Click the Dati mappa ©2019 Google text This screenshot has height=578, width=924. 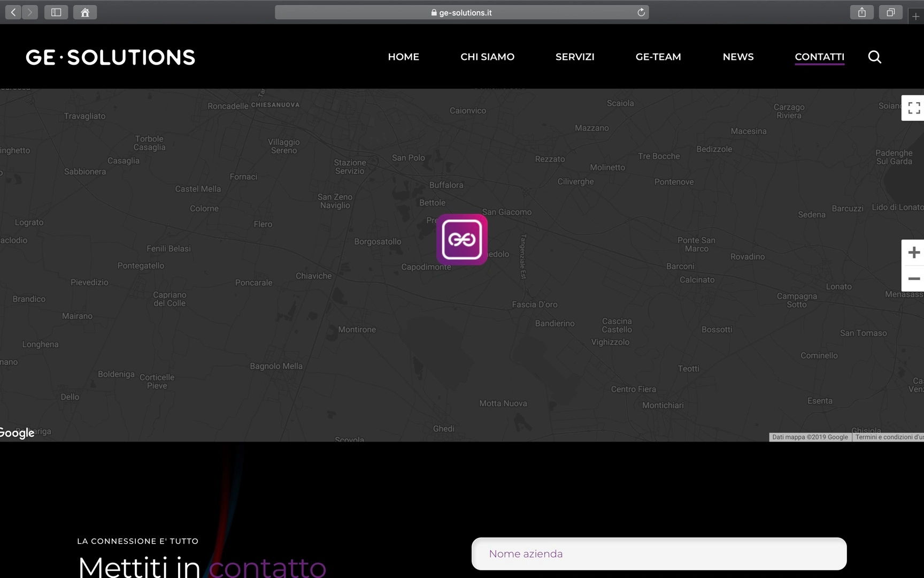pos(810,437)
